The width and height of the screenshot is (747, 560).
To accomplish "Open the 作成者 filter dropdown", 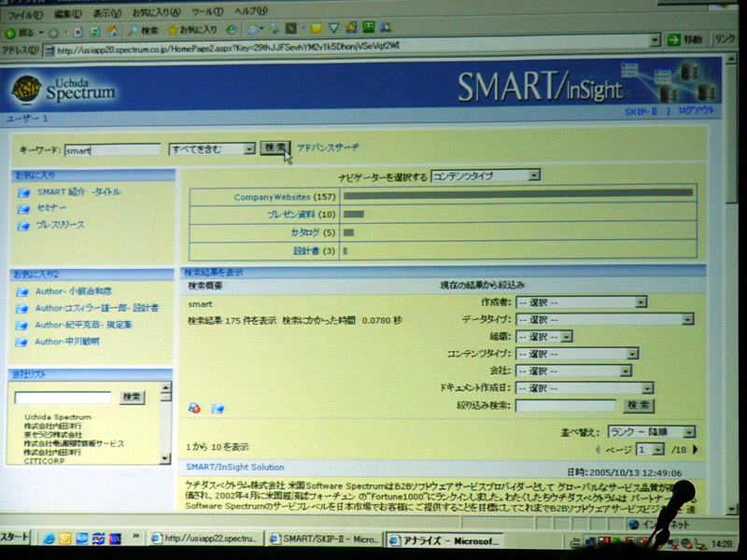I will (582, 302).
